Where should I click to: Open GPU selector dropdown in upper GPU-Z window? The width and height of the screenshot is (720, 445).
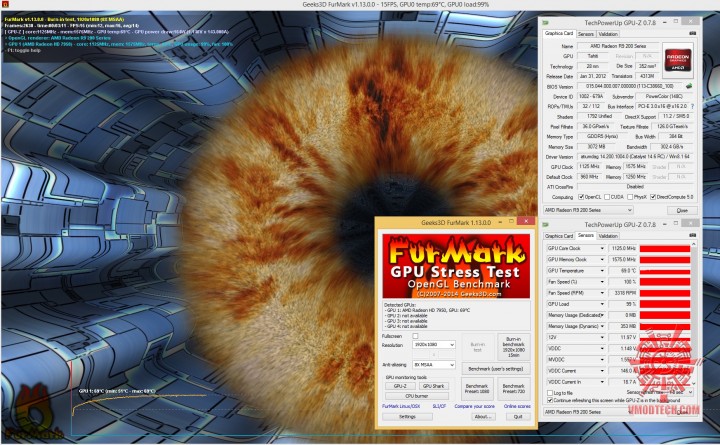588,210
